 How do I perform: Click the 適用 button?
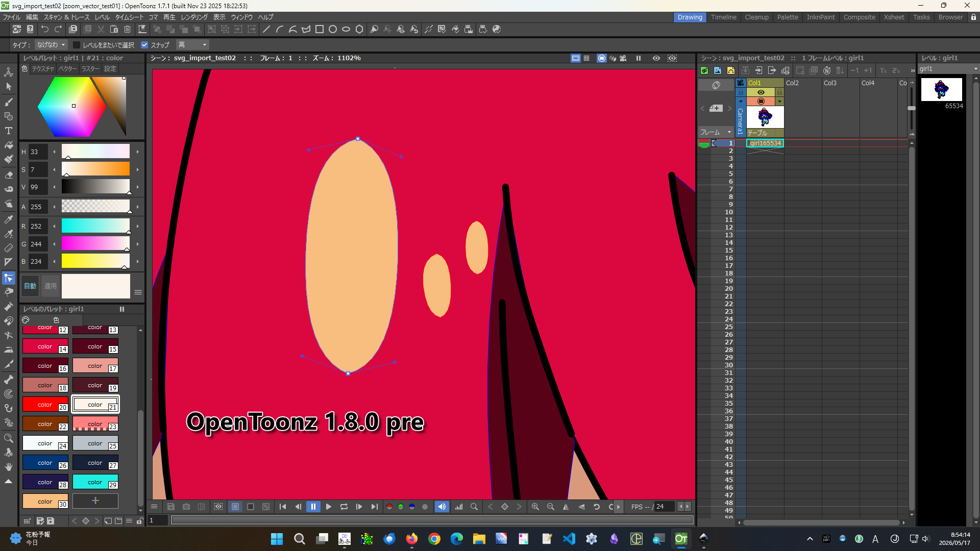[51, 286]
